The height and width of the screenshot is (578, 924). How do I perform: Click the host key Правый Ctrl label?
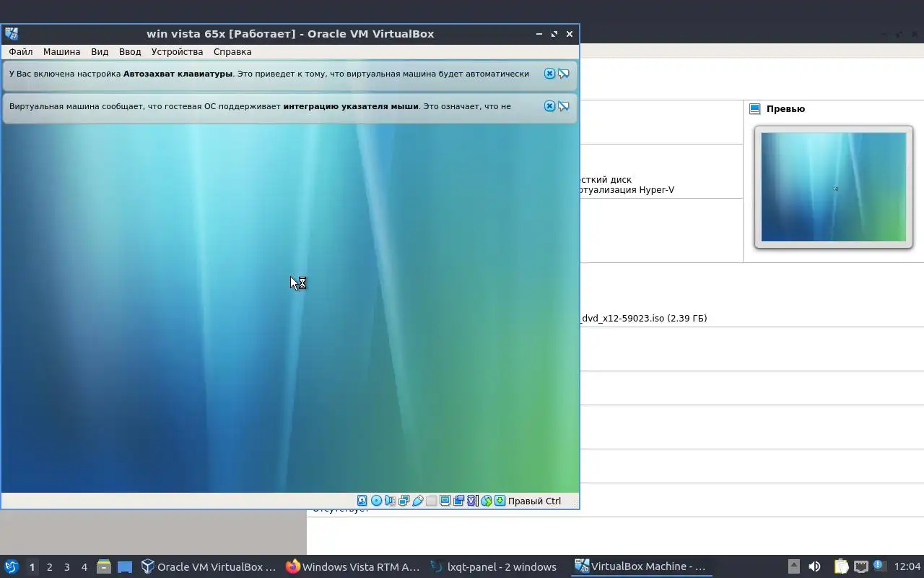tap(534, 501)
